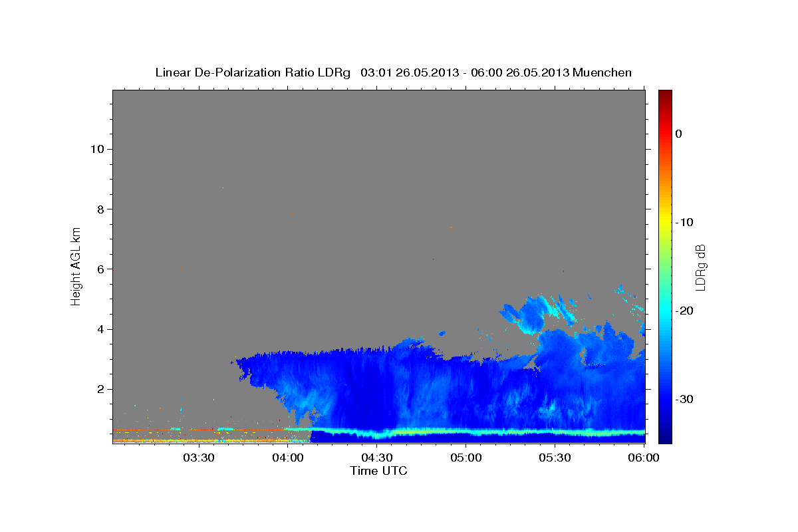Select the '04:00' time axis label
Viewport: 798px width, 532px height.
288,458
